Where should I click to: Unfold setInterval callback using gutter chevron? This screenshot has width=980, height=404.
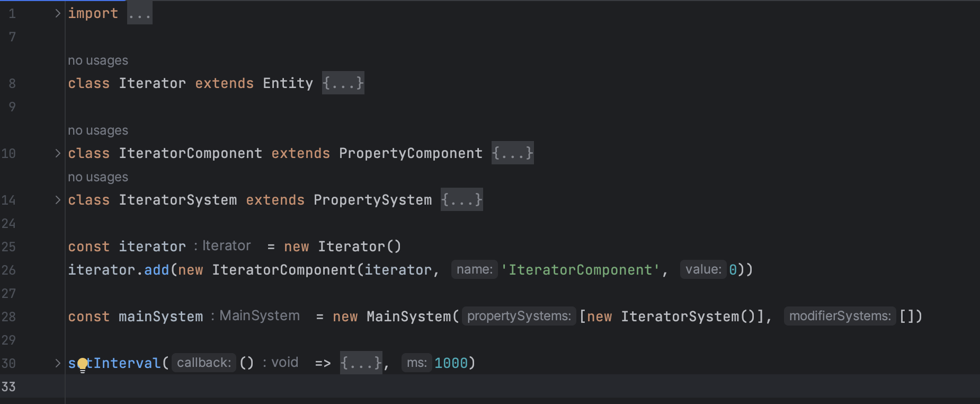58,363
